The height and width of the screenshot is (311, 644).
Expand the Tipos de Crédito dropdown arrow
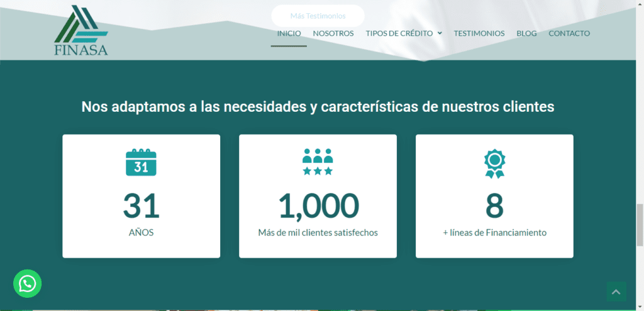pos(440,33)
